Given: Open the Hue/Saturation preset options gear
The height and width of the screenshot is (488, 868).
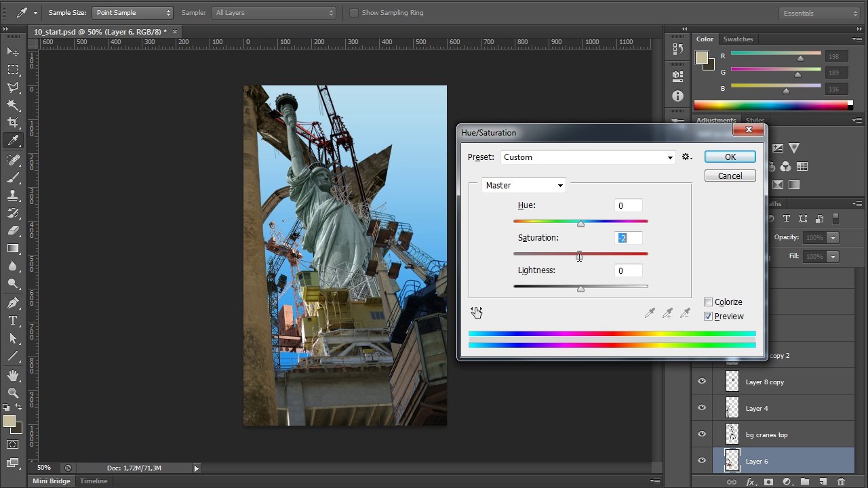Looking at the screenshot, I should tap(687, 157).
